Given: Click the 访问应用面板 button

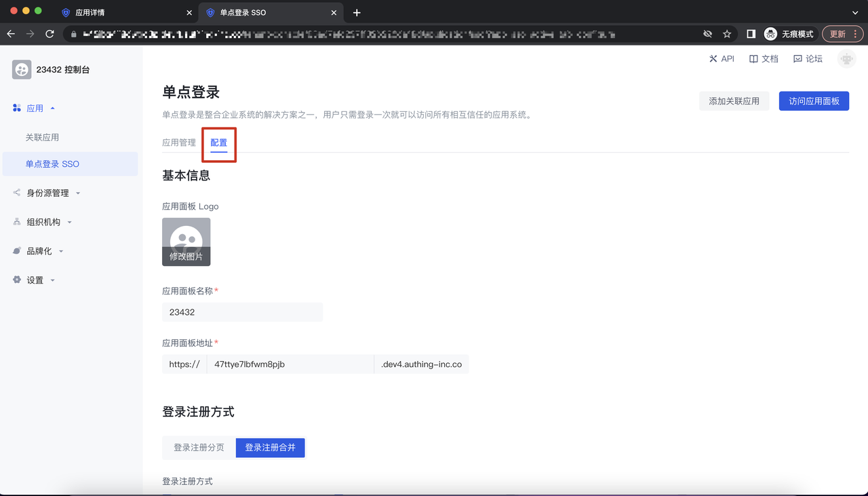Looking at the screenshot, I should 814,101.
